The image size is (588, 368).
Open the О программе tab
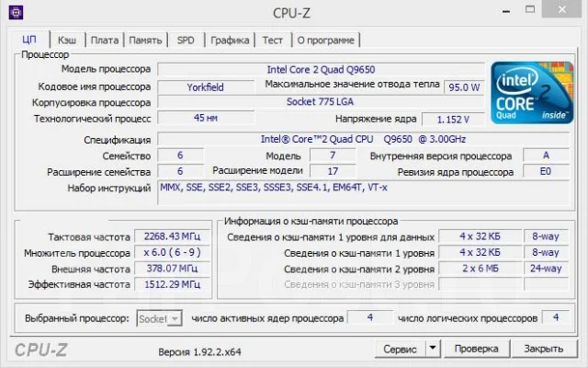tap(325, 40)
